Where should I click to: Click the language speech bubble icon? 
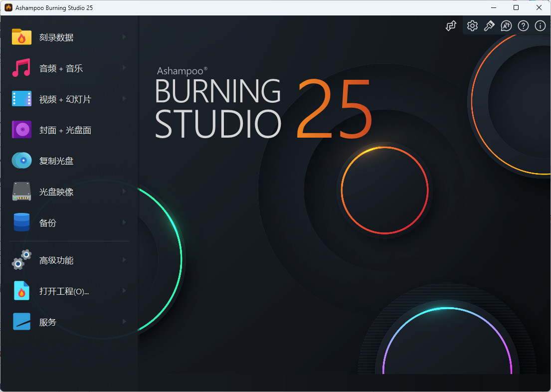pyautogui.click(x=506, y=25)
